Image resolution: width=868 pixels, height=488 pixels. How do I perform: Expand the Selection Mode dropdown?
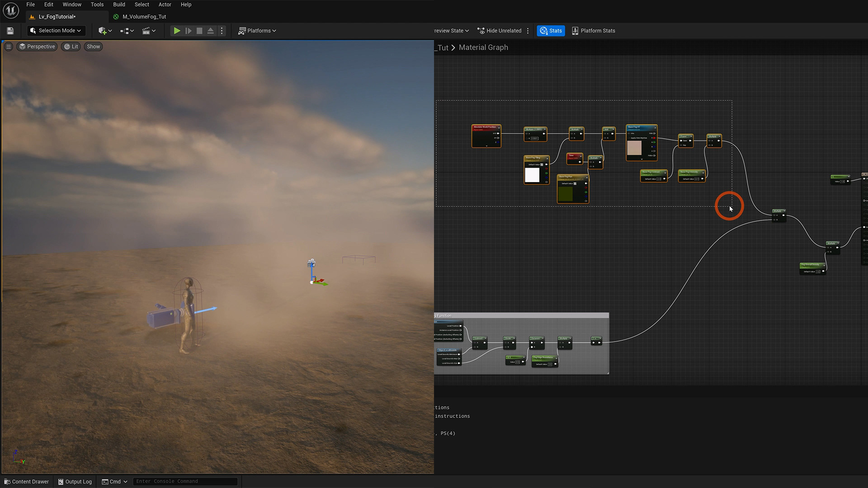(x=56, y=31)
